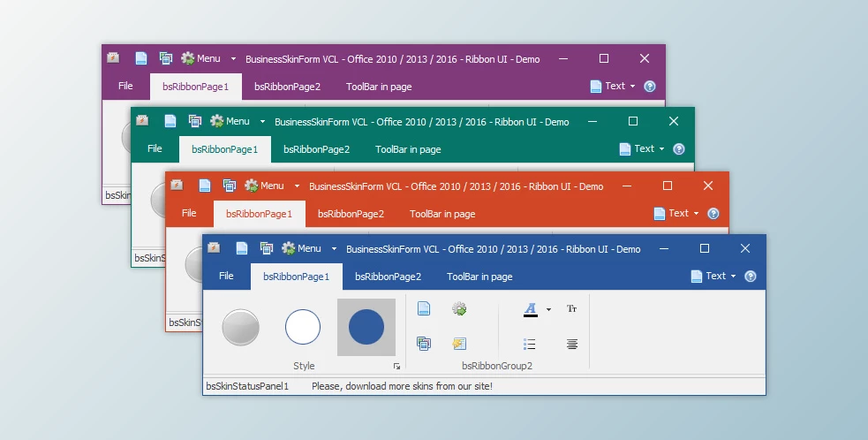This screenshot has width=868, height=440.
Task: Click the bullet list icon
Action: point(529,344)
